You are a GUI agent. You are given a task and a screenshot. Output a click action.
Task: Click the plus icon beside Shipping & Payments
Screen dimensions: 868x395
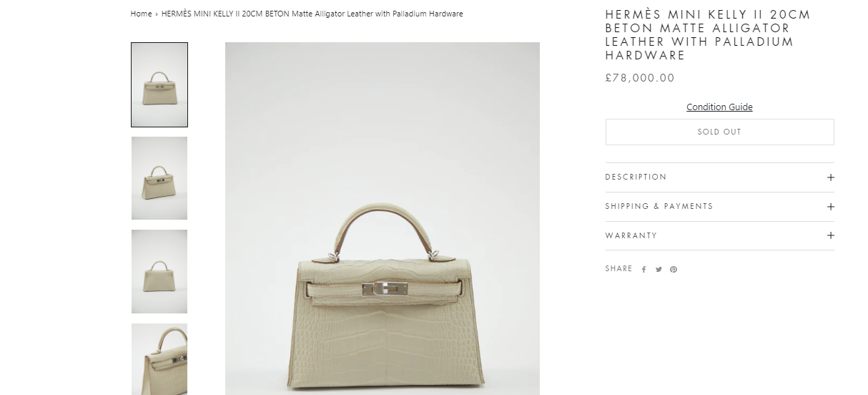point(831,207)
